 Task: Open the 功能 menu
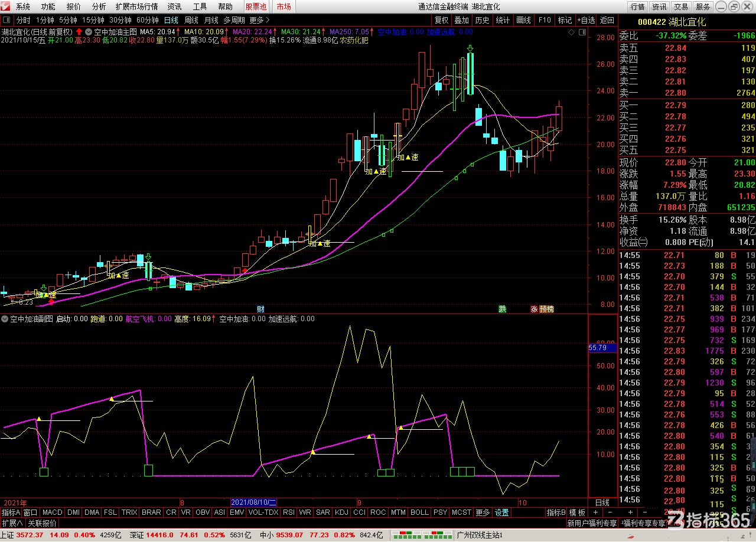pos(48,7)
